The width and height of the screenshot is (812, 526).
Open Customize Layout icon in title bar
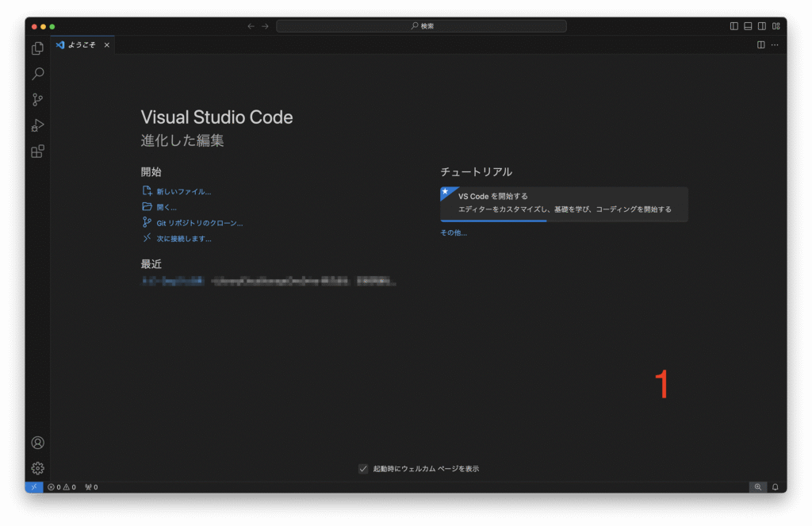coord(776,26)
